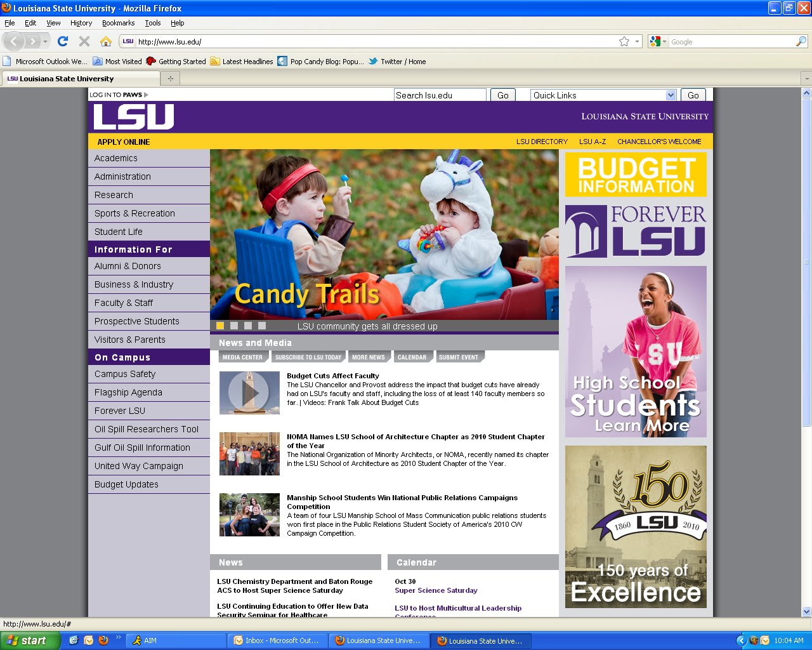
Task: Click the Google magnifier search icon
Action: point(801,41)
